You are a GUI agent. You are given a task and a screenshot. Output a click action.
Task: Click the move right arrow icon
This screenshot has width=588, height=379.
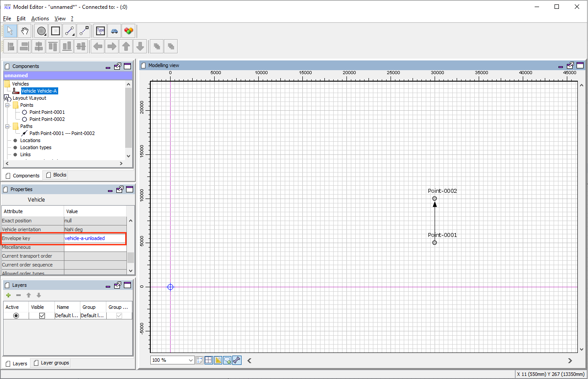[x=112, y=46]
